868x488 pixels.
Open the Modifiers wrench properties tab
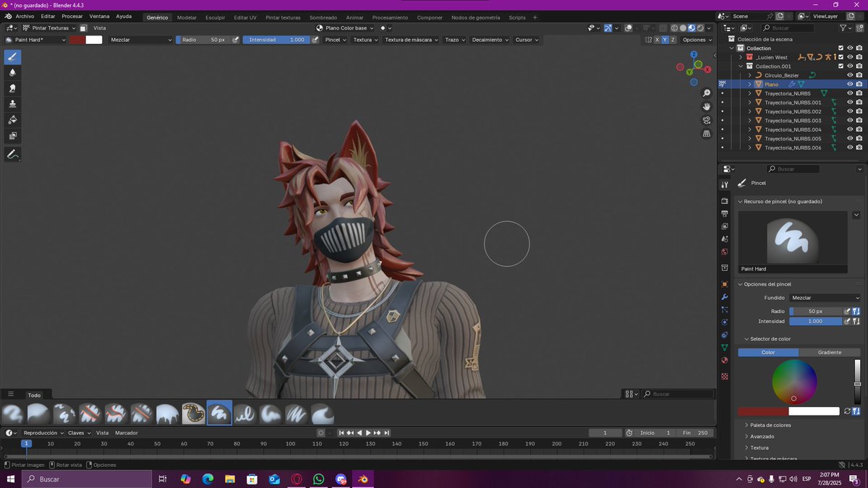click(x=725, y=297)
